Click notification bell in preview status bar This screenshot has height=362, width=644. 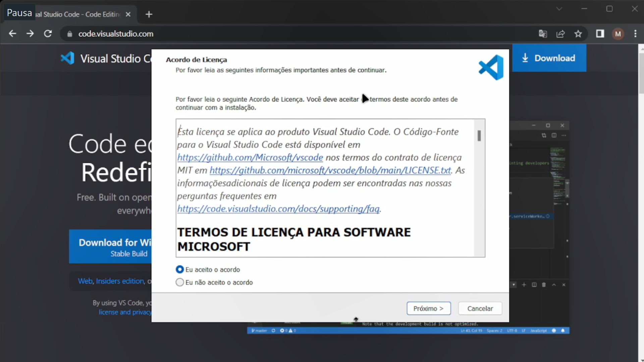tap(563, 330)
